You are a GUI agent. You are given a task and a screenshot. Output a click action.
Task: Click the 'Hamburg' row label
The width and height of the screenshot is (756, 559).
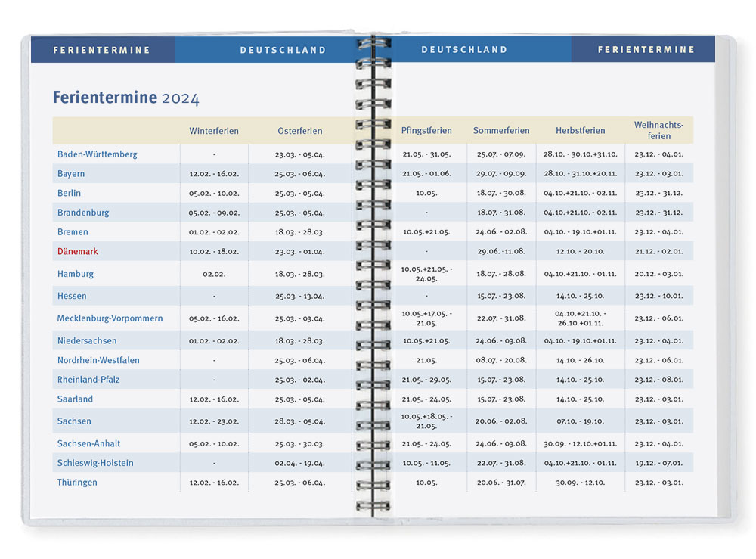(76, 274)
